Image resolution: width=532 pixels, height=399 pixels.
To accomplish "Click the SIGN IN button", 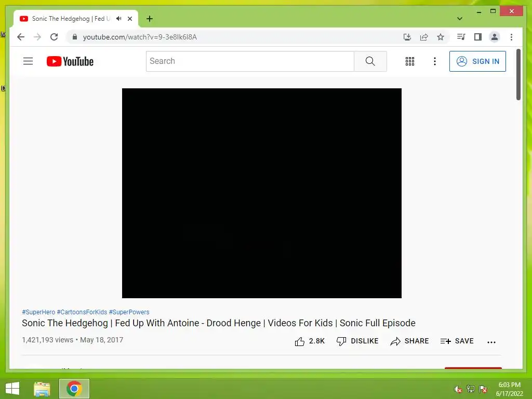I will coord(477,61).
